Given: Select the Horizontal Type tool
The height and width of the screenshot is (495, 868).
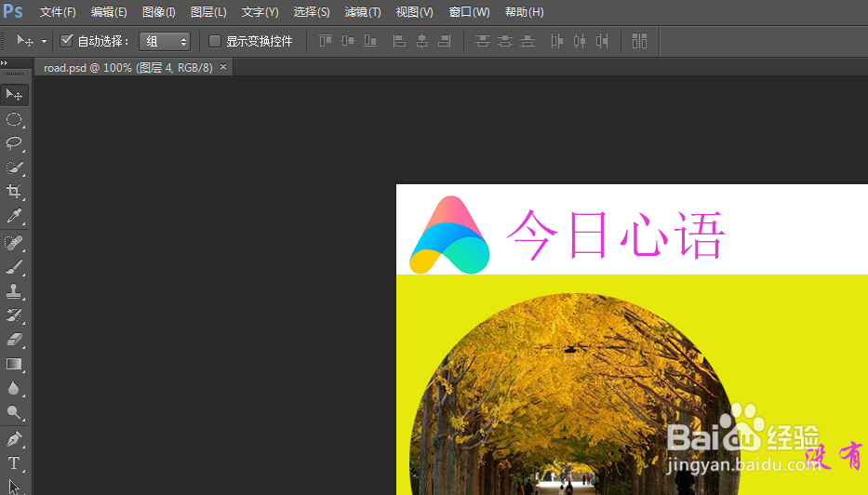Looking at the screenshot, I should [x=14, y=463].
